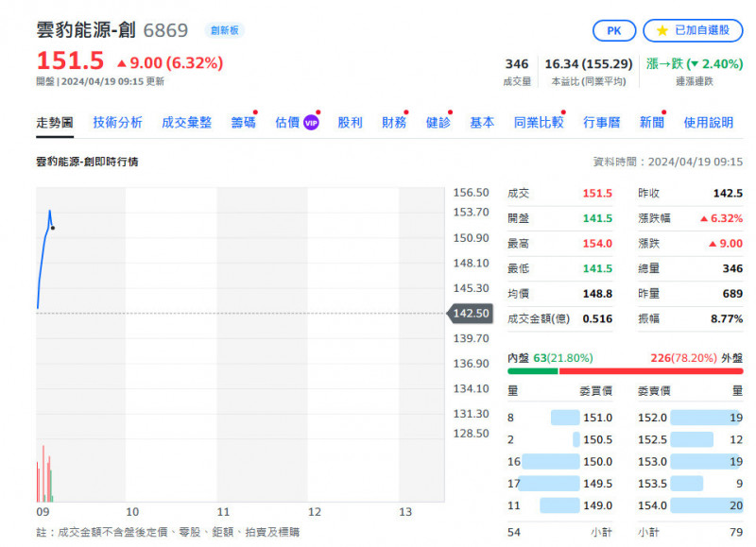Click the 內盤 63(21.80%) label
This screenshot has width=756, height=547.
550,358
